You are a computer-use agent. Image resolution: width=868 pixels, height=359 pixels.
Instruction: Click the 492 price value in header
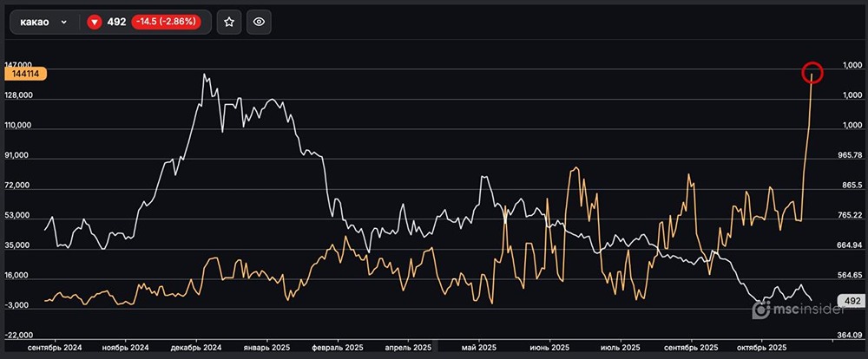(x=116, y=23)
